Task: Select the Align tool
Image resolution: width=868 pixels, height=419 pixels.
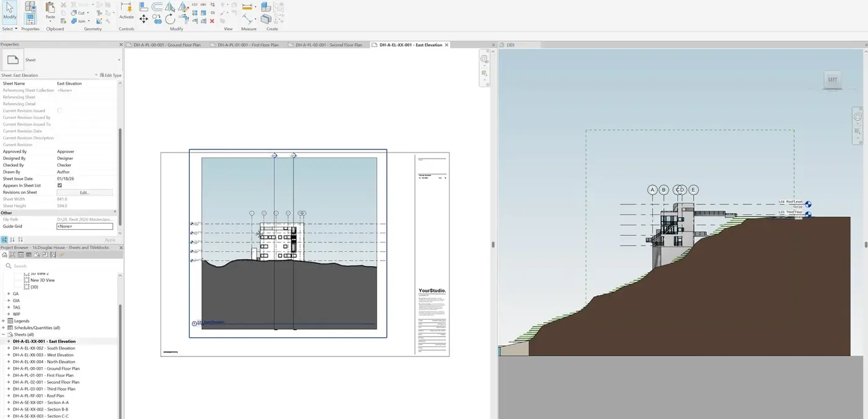Action: tap(143, 6)
